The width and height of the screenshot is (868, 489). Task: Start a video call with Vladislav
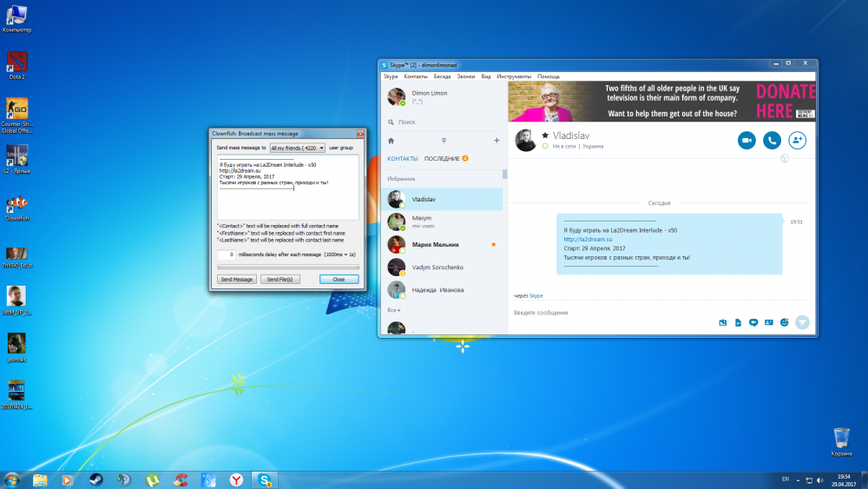click(x=746, y=140)
